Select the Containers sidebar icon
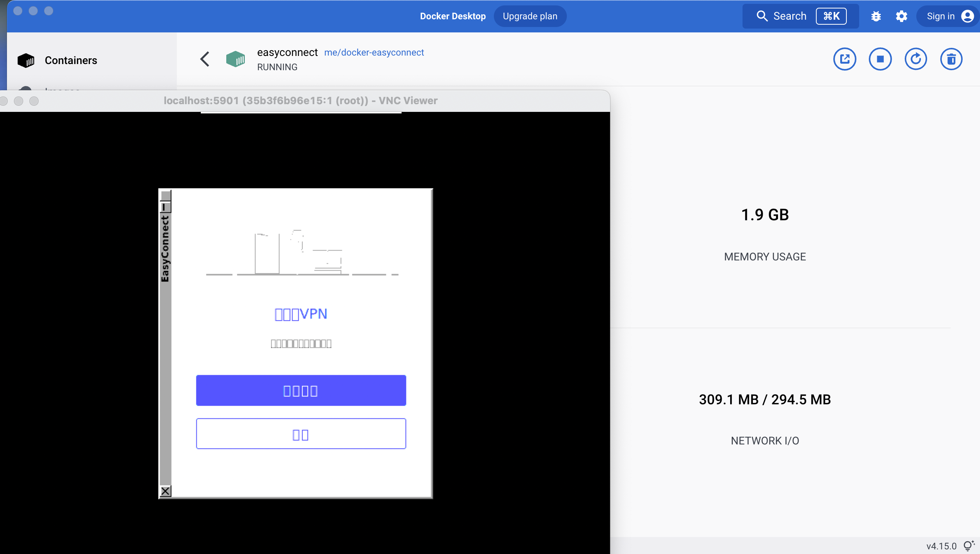The height and width of the screenshot is (554, 980). point(25,60)
